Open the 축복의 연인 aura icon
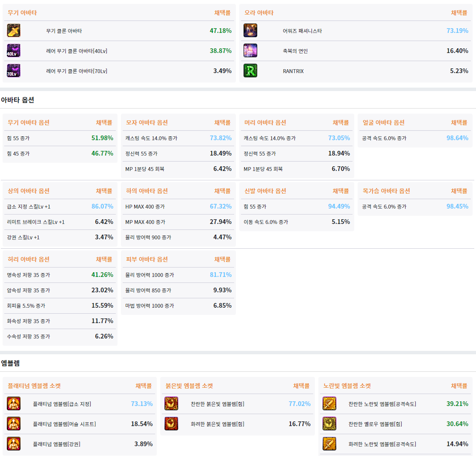The height and width of the screenshot is (456, 476). pyautogui.click(x=250, y=51)
